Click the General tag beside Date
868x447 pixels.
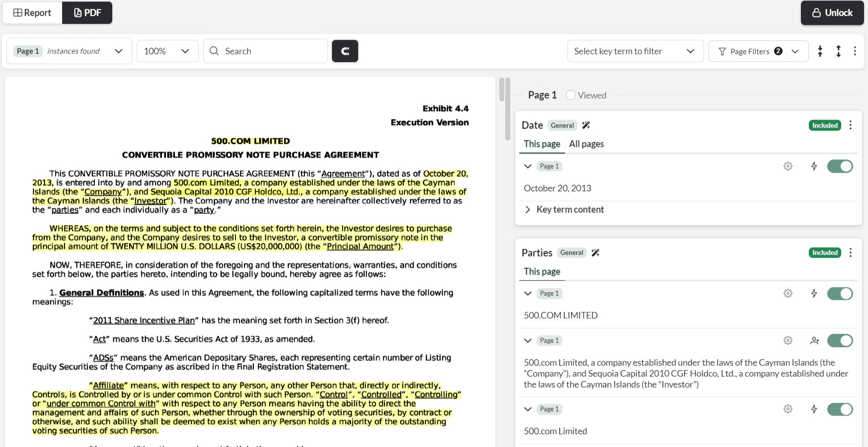click(562, 126)
